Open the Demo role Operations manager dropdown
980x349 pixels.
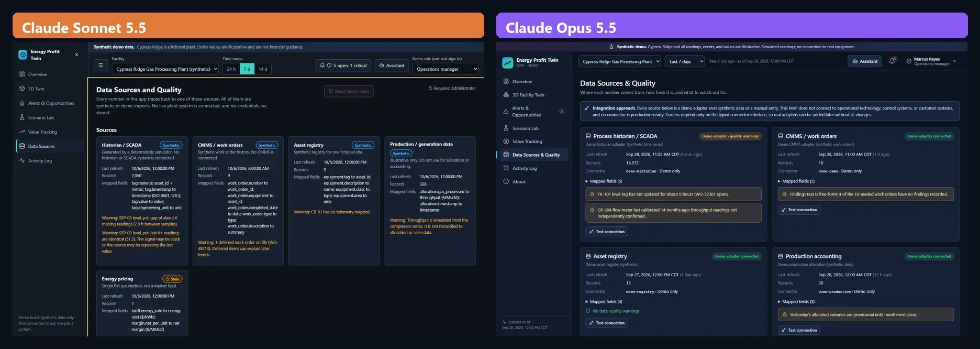pyautogui.click(x=445, y=69)
